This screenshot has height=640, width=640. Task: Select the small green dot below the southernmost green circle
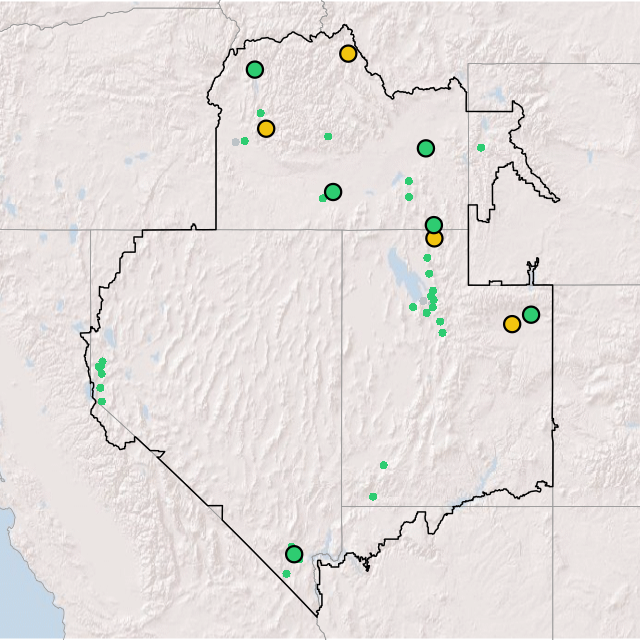pyautogui.click(x=286, y=574)
